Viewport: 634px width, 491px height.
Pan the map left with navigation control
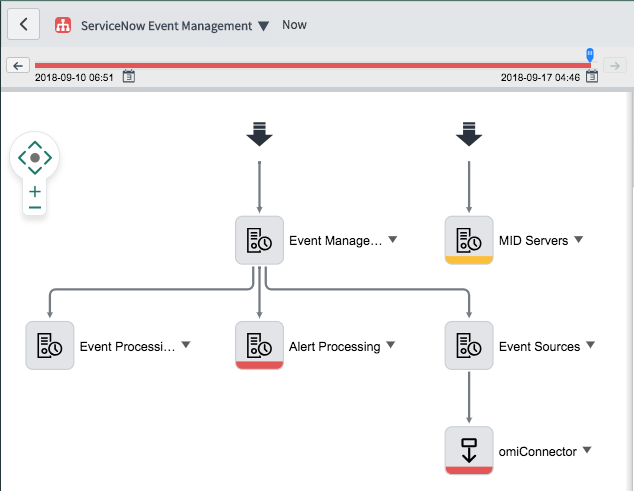tap(22, 157)
